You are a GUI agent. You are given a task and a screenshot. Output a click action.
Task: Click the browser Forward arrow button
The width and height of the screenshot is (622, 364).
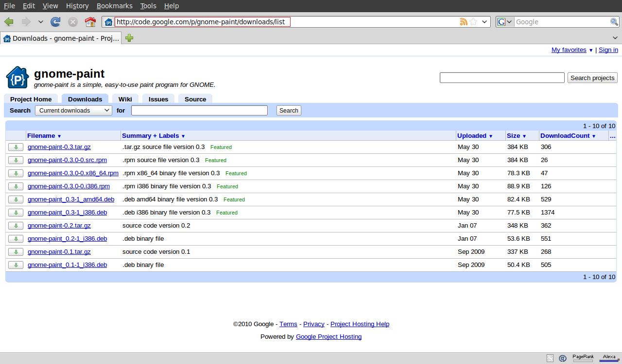point(26,22)
